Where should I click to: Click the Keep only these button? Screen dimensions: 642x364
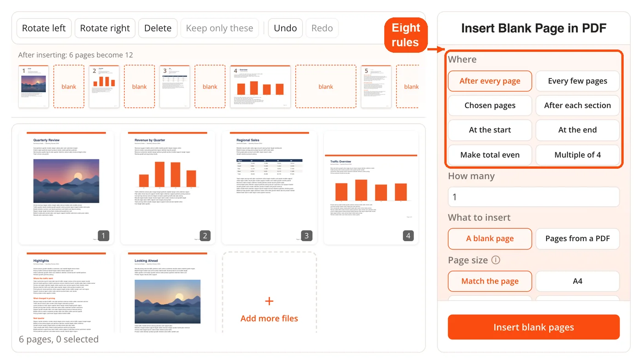tap(220, 28)
